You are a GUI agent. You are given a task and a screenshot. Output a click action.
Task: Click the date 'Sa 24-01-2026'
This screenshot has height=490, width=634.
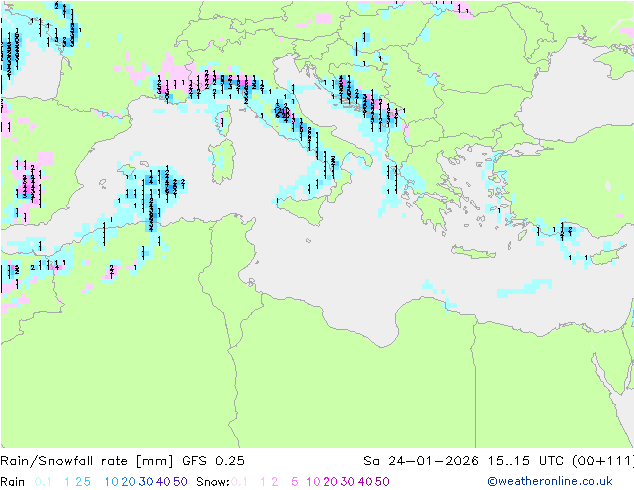click(x=421, y=461)
